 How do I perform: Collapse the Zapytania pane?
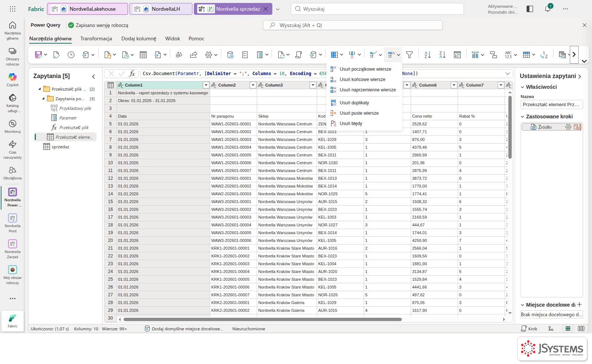tap(93, 77)
